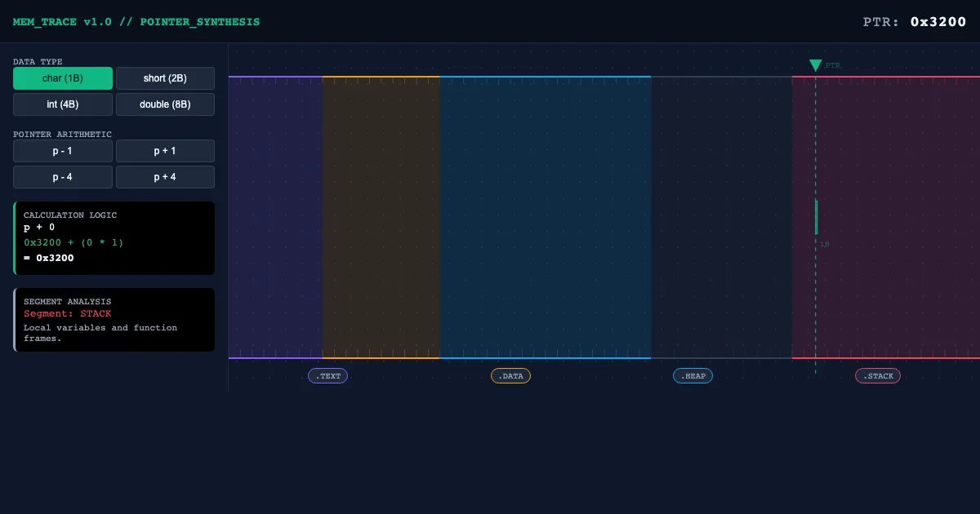Click the MEM_TRACE v1.0 title

(x=136, y=22)
